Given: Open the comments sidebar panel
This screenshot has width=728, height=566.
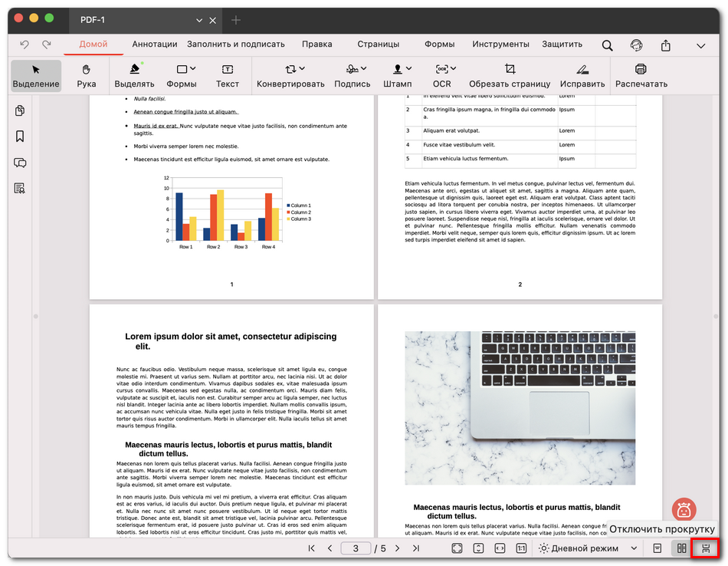Looking at the screenshot, I should [x=20, y=163].
